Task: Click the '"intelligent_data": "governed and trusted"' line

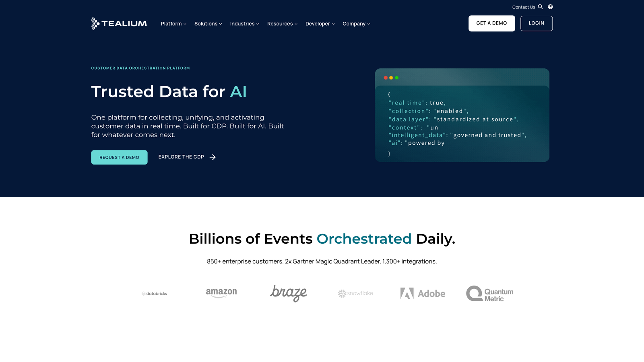Action: (458, 135)
